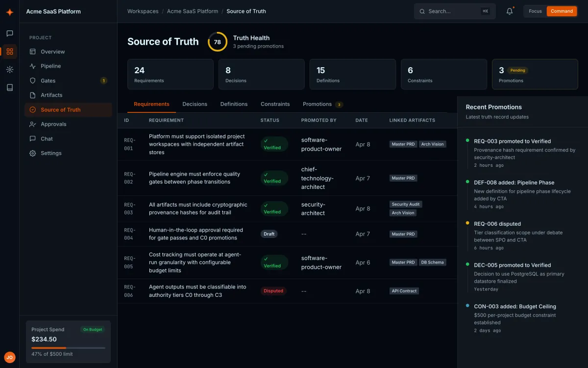
Task: Click the notification bell icon
Action: (510, 11)
